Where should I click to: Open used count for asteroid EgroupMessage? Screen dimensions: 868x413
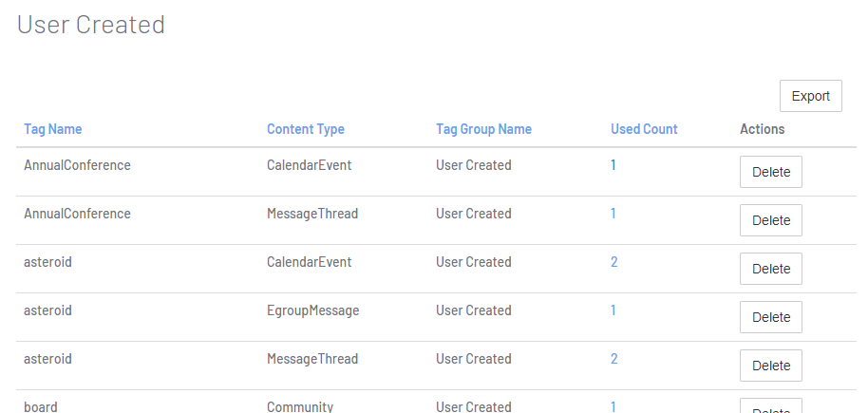coord(613,310)
